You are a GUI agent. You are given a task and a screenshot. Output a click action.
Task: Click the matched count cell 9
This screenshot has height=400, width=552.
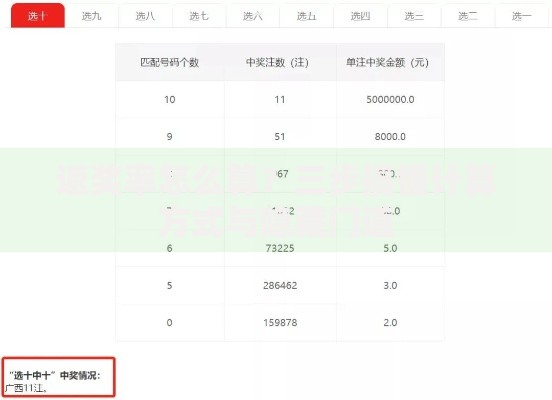pyautogui.click(x=170, y=137)
